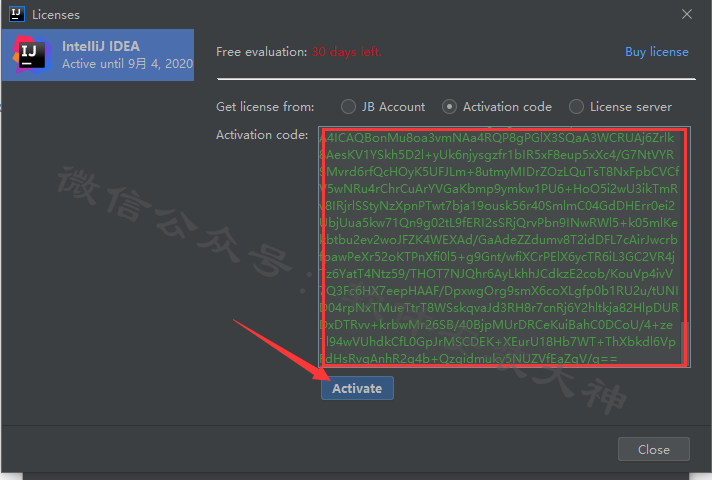This screenshot has height=481, width=713.
Task: Click the 'Active until 9月 4, 2020' text
Action: (x=128, y=64)
